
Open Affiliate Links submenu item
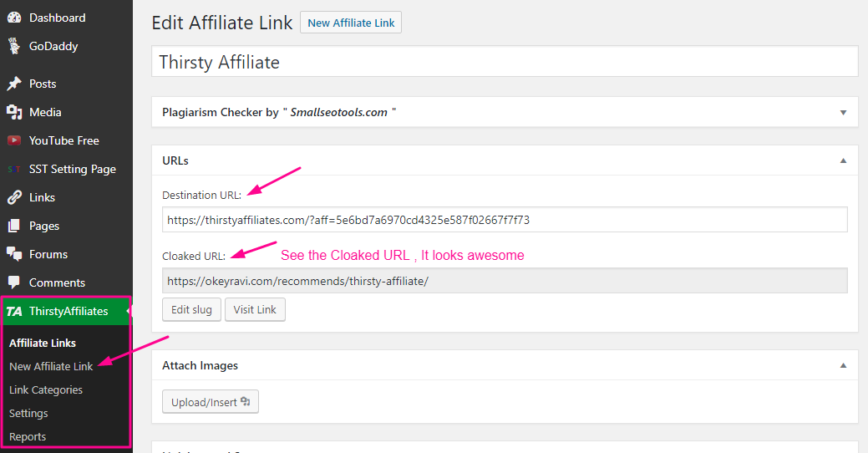(43, 343)
